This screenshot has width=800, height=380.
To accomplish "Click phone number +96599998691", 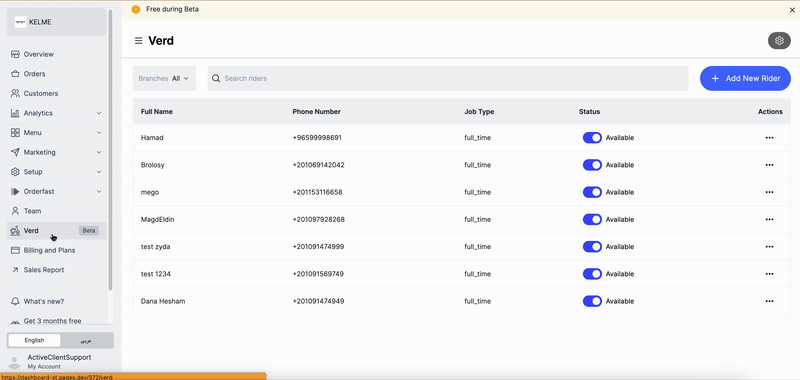I will (317, 138).
